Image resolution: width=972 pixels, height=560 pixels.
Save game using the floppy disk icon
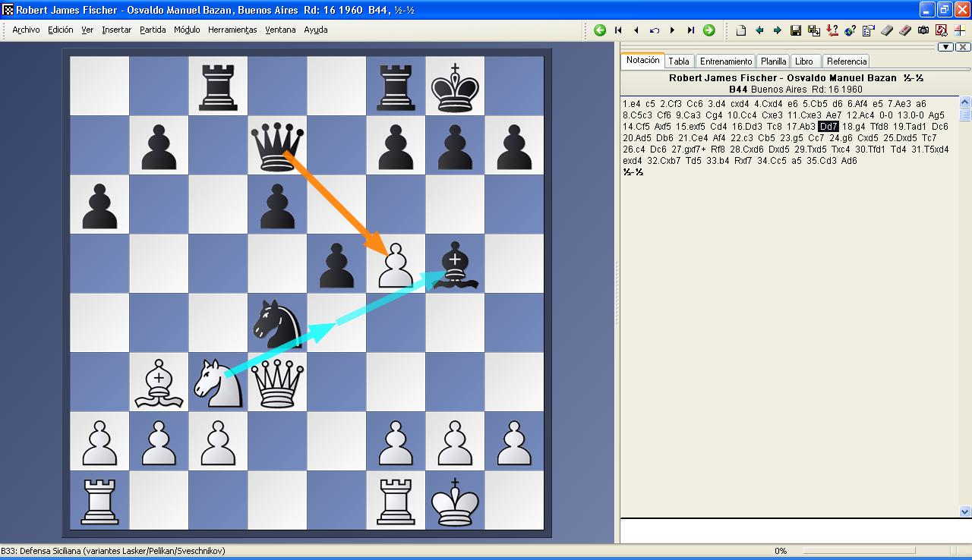796,30
